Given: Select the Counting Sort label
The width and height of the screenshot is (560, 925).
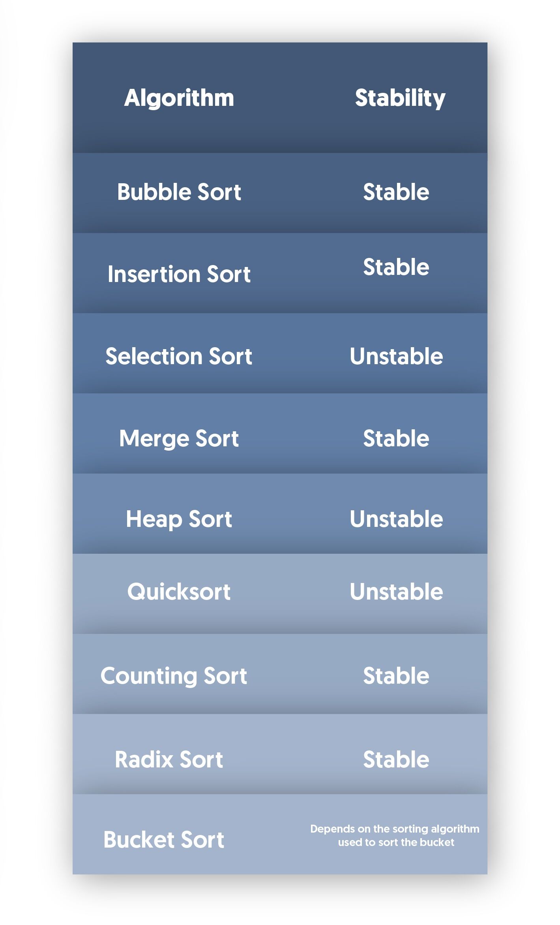Looking at the screenshot, I should pyautogui.click(x=174, y=676).
